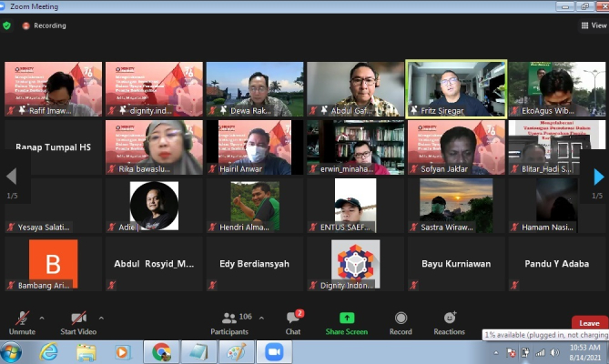The height and width of the screenshot is (364, 609).
Task: Go to previous gallery page with left arrow
Action: click(x=11, y=177)
